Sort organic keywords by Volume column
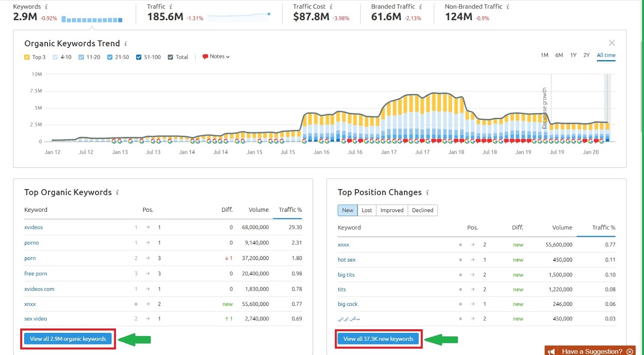The image size is (644, 355). tap(258, 210)
